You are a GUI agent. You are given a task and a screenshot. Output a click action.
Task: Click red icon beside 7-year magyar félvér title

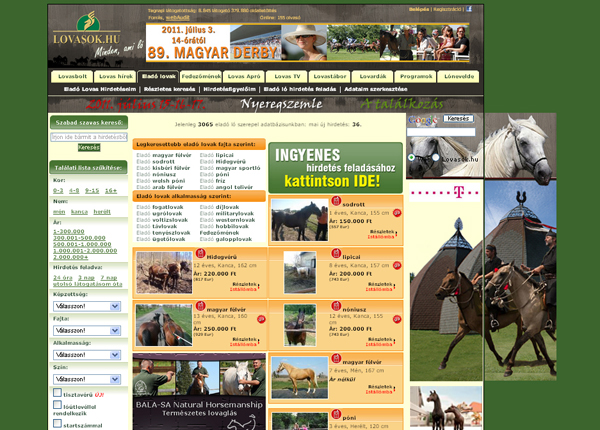(x=336, y=358)
